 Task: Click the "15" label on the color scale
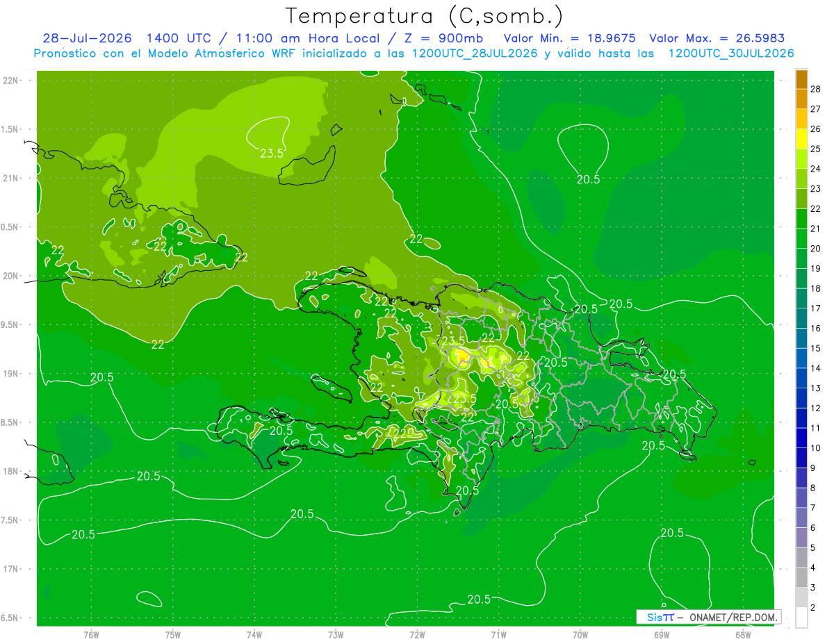click(x=816, y=348)
